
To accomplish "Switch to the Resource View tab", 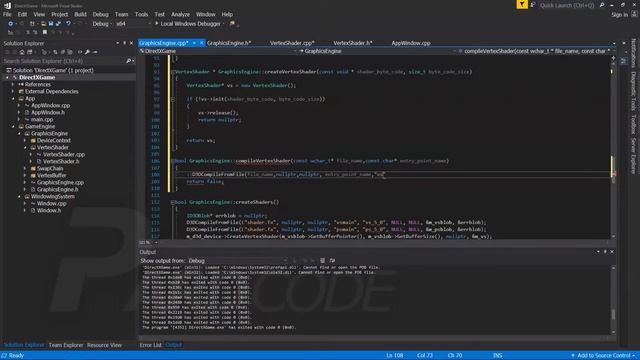I will tap(104, 345).
